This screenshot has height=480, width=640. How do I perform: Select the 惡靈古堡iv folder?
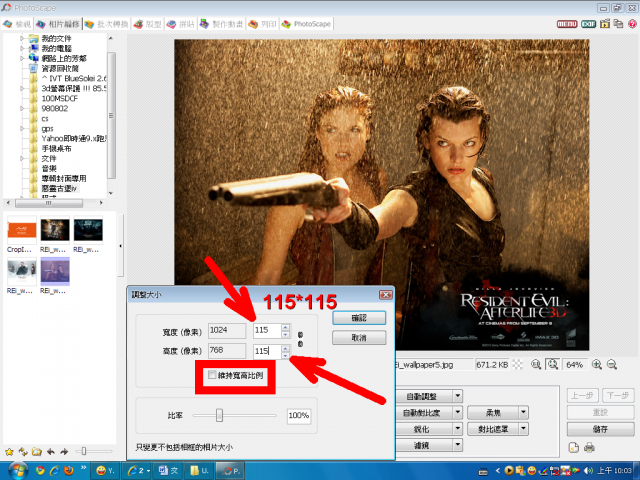click(59, 188)
